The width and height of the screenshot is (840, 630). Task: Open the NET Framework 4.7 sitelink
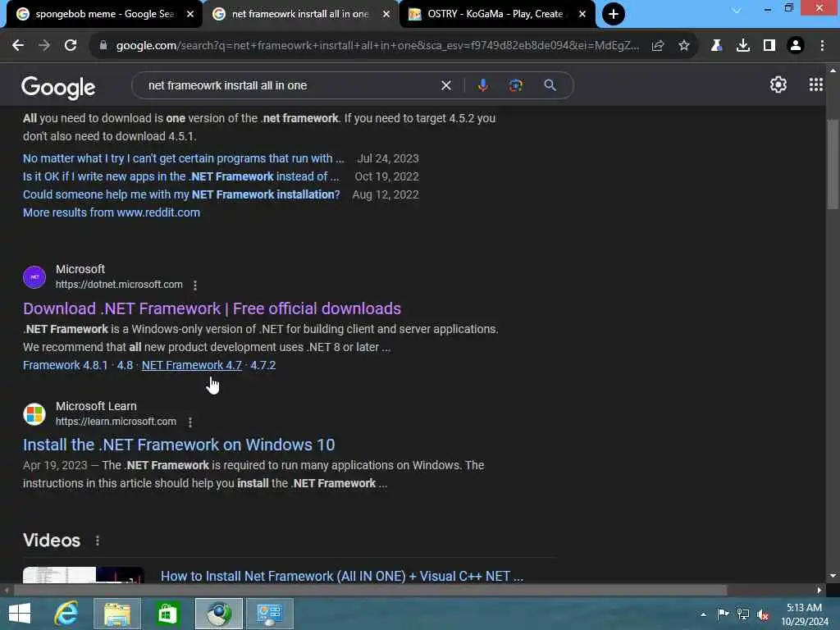pos(192,365)
